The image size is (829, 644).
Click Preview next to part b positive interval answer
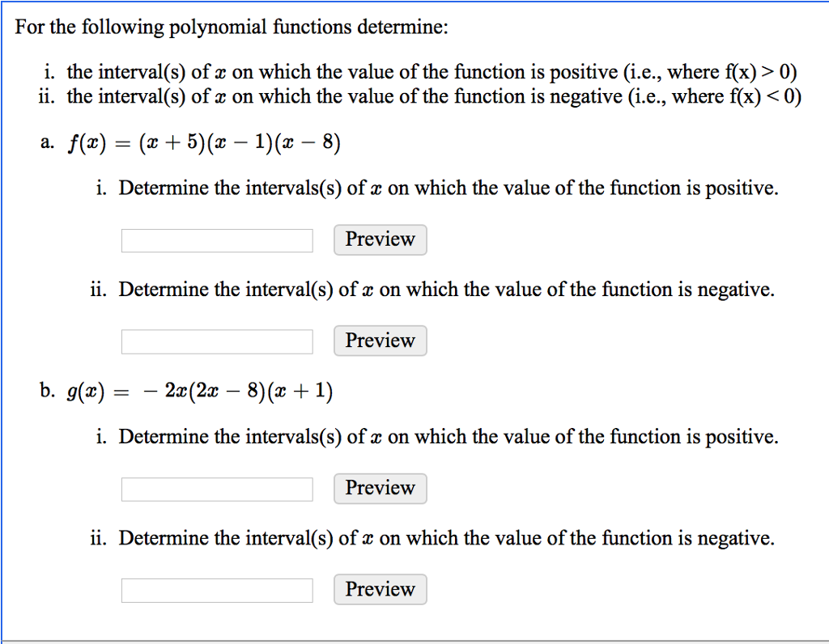(380, 489)
